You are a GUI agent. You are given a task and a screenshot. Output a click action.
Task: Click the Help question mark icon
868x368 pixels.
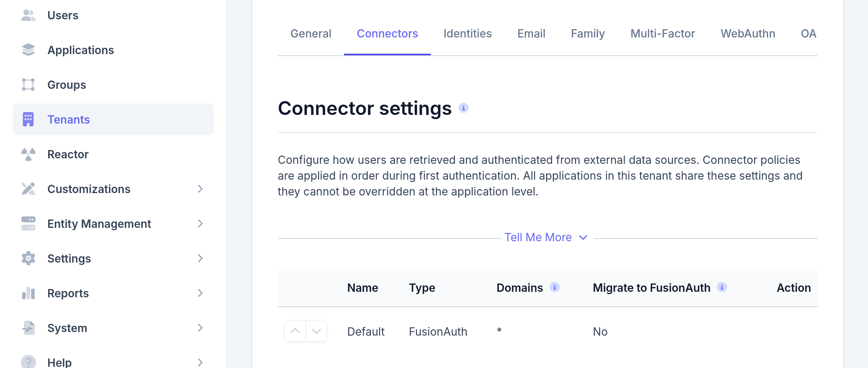point(28,362)
